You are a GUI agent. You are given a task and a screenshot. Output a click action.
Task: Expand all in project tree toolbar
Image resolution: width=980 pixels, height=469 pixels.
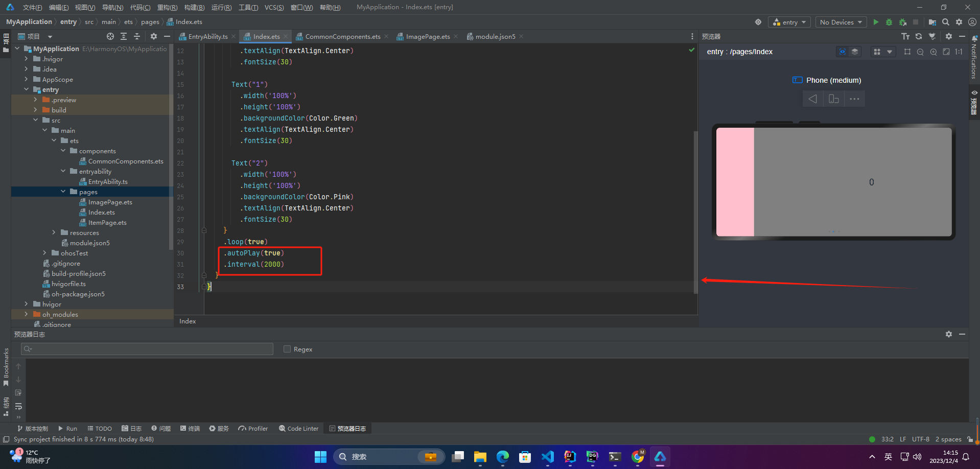click(124, 36)
